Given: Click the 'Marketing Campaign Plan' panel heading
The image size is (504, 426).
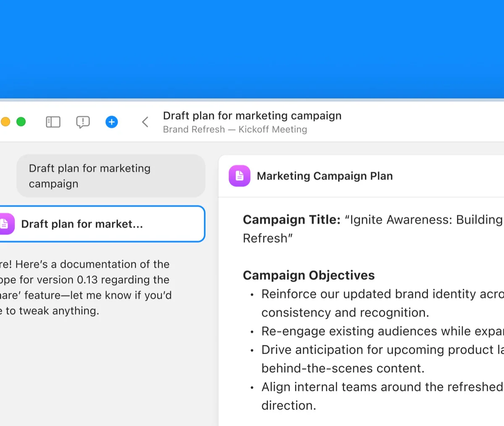Looking at the screenshot, I should point(325,176).
